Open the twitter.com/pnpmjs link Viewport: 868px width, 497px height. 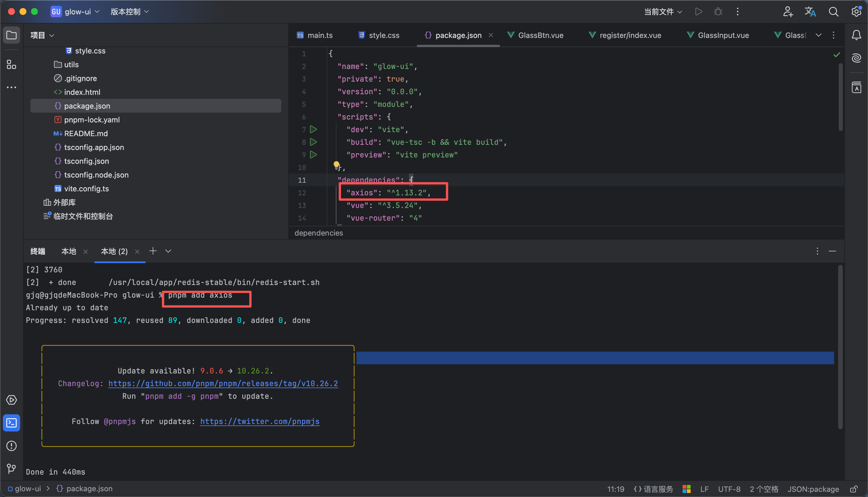tap(259, 421)
